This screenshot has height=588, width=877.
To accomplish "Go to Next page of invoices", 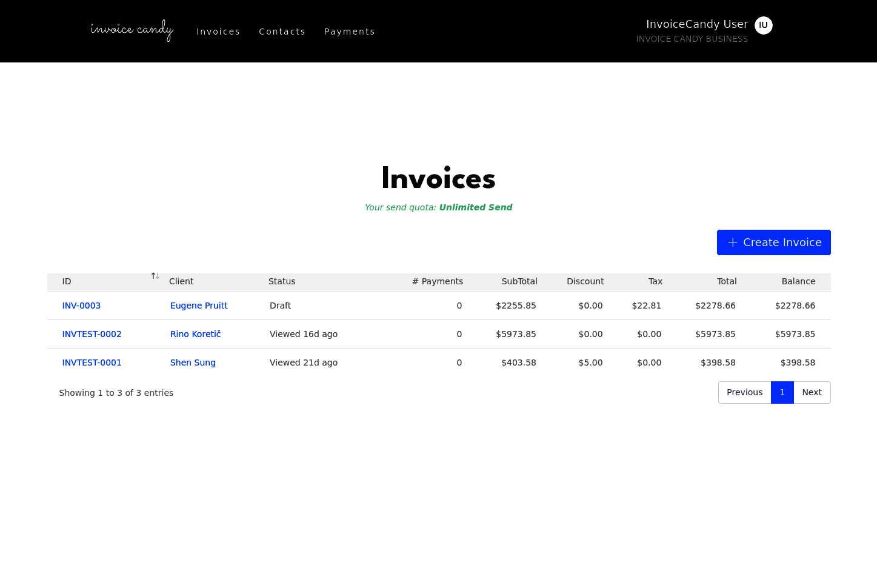I will [x=812, y=392].
